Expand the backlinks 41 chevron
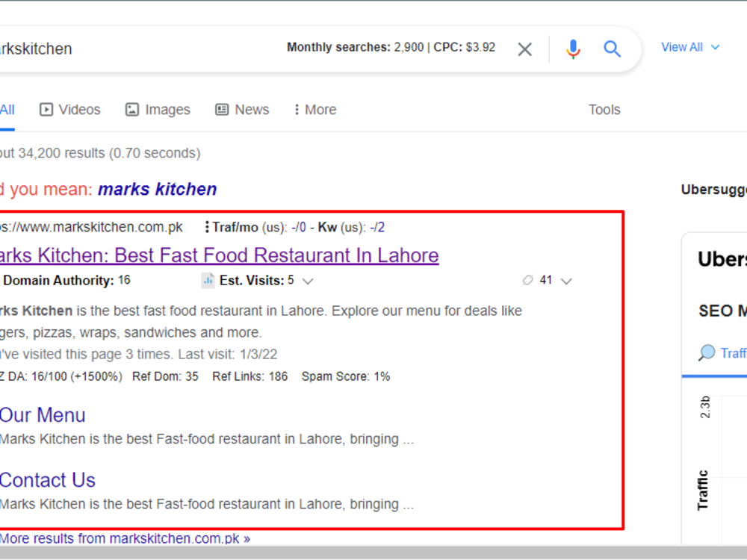The height and width of the screenshot is (560, 747). pyautogui.click(x=566, y=281)
